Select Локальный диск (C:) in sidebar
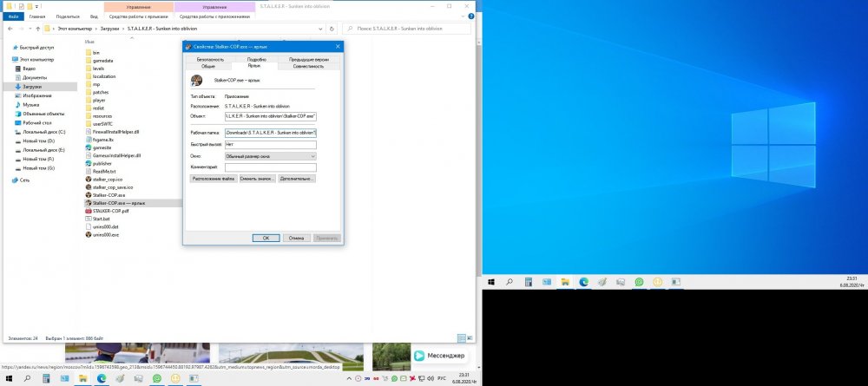 click(x=40, y=132)
